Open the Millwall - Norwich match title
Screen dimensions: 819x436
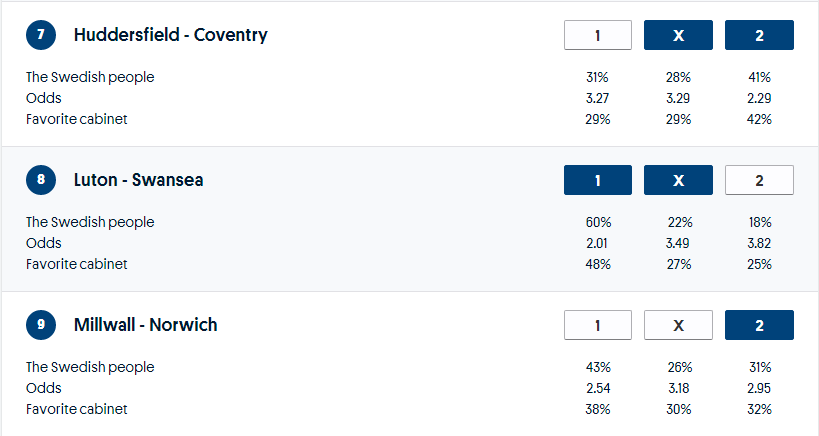tap(145, 325)
